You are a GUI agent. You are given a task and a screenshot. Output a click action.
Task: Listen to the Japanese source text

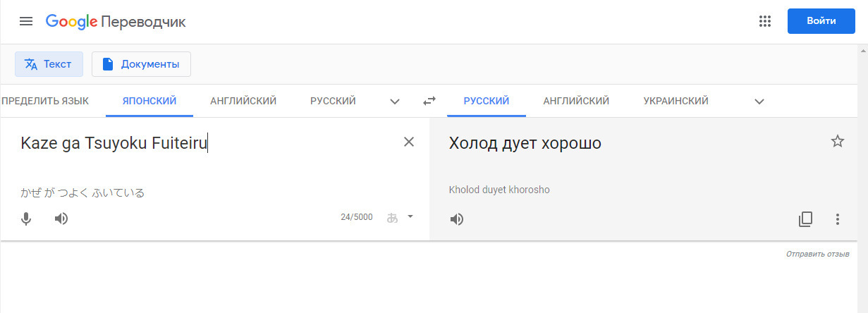tap(61, 219)
